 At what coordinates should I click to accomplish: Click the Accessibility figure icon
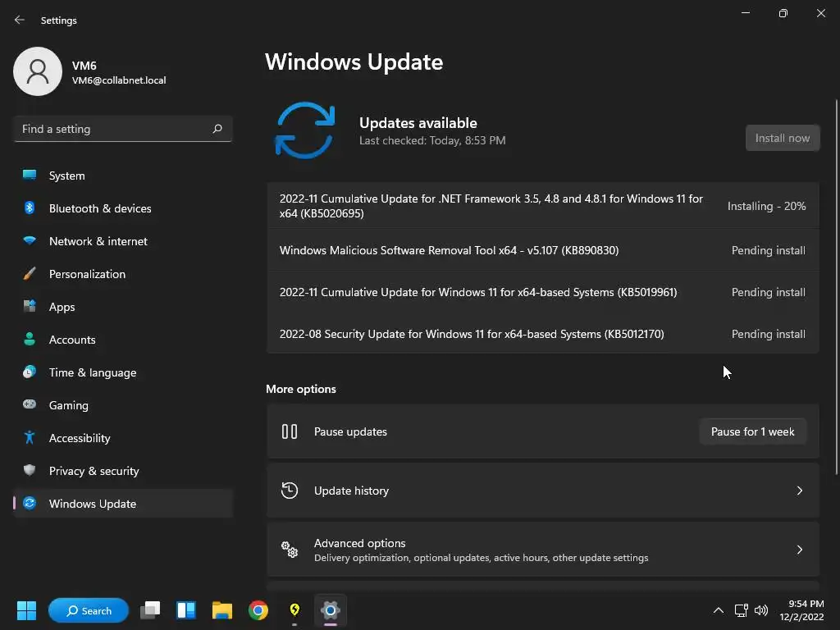[x=30, y=438]
